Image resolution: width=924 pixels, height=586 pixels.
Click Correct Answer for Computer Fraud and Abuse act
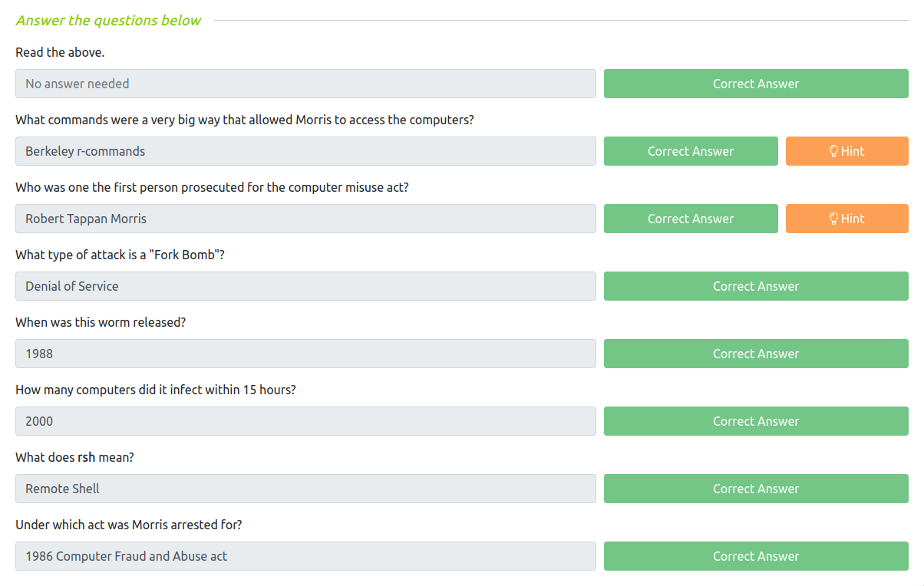point(755,556)
